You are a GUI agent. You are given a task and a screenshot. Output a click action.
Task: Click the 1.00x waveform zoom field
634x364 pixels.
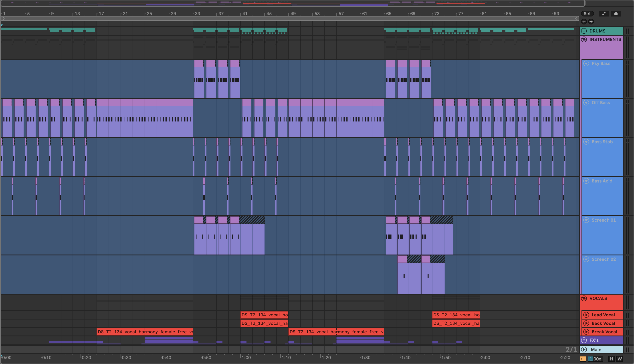click(596, 359)
